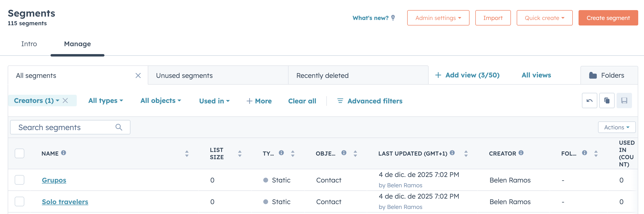The width and height of the screenshot is (644, 214).
Task: Switch to the Intro tab
Action: pos(29,44)
